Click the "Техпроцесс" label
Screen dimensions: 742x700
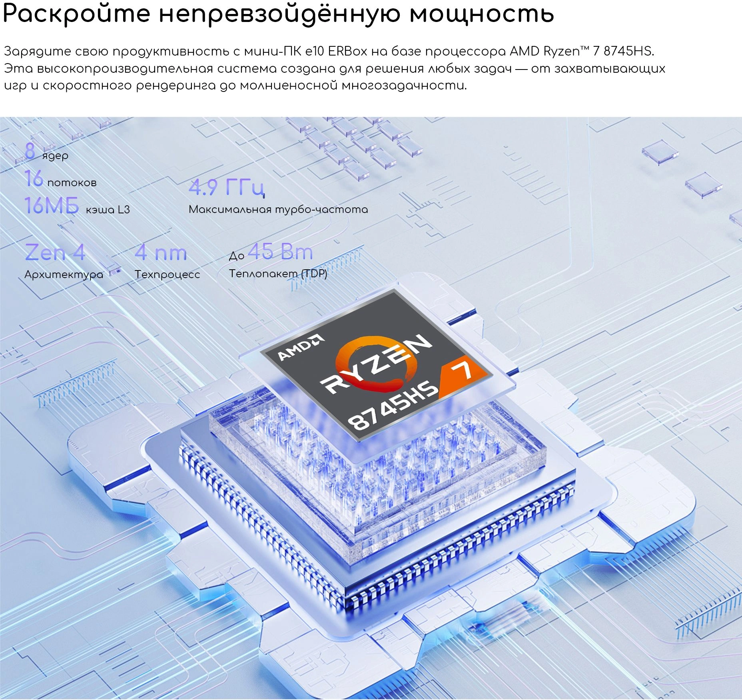tap(167, 274)
